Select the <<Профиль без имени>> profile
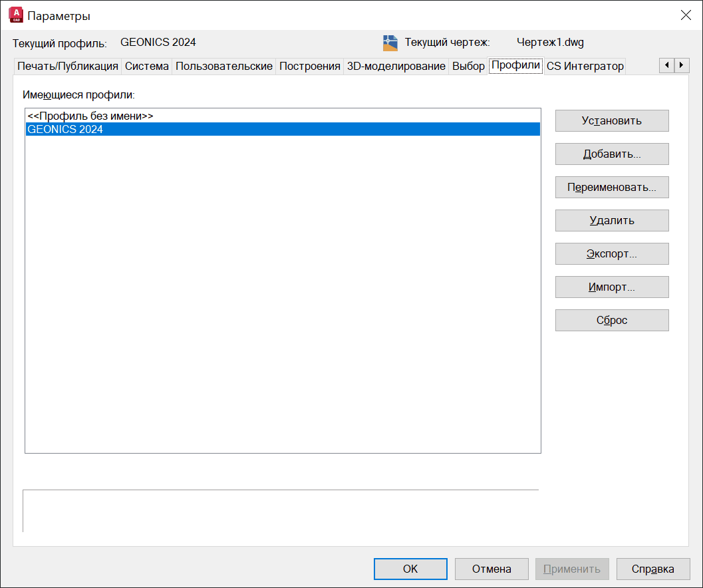This screenshot has width=703, height=588. 90,116
